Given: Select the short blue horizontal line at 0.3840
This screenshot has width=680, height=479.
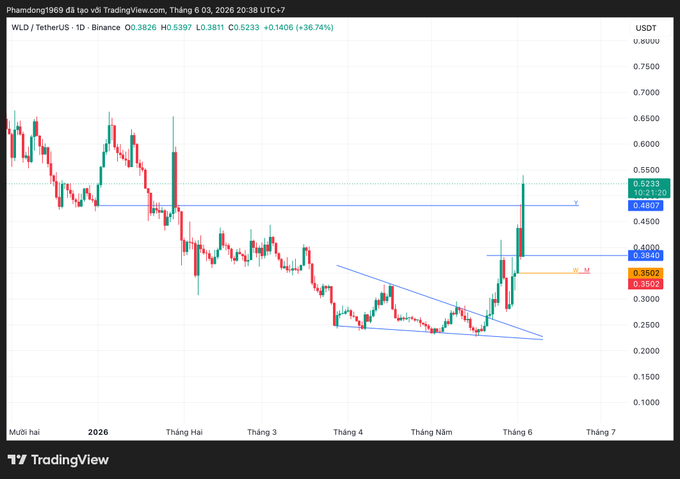Looking at the screenshot, I should (x=557, y=255).
